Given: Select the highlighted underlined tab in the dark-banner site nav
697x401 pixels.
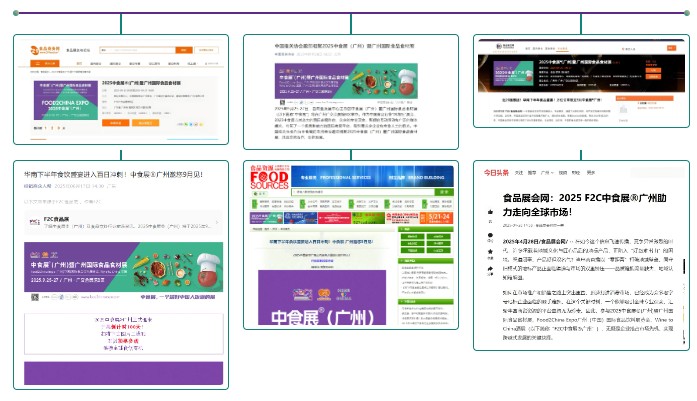Looking at the screenshot, I should tap(562, 48).
